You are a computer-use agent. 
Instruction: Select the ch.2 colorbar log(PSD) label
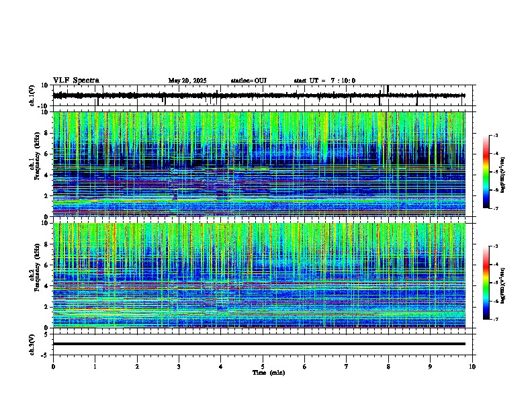(x=502, y=285)
